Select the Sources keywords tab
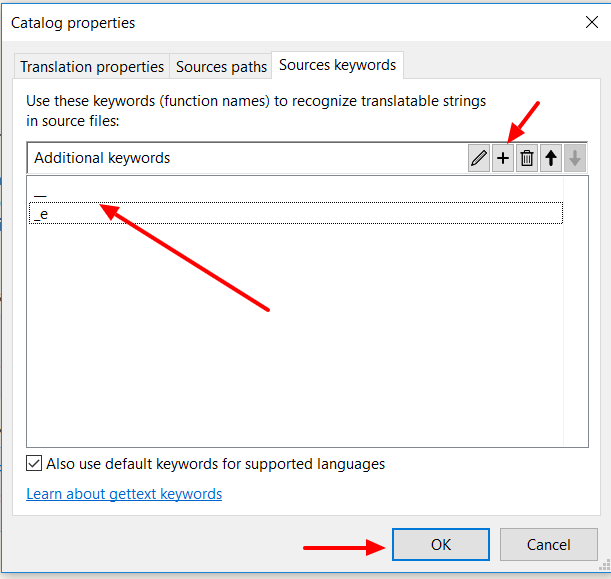Viewport: 611px width, 579px height. 337,65
